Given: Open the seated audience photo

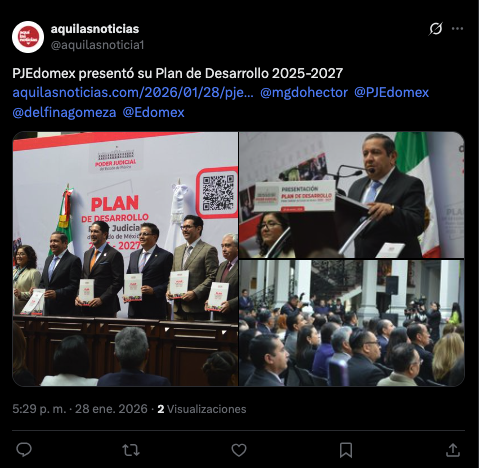Looking at the screenshot, I should [352, 323].
